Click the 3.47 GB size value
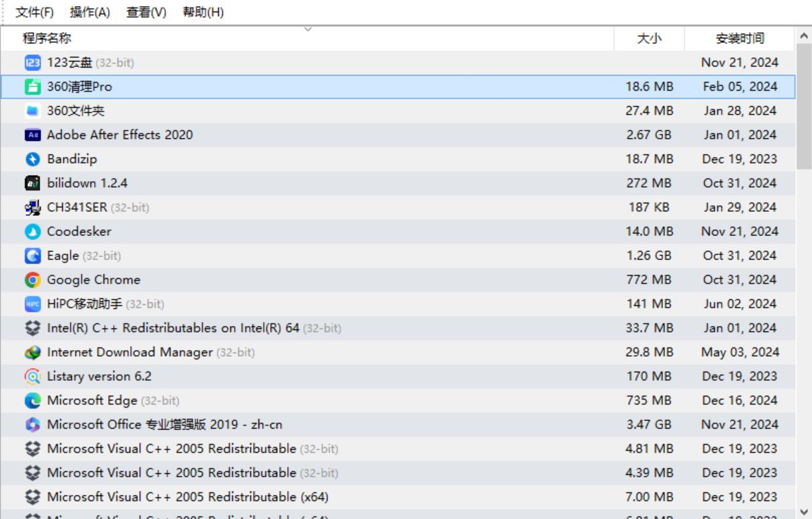The height and width of the screenshot is (519, 812). (649, 424)
